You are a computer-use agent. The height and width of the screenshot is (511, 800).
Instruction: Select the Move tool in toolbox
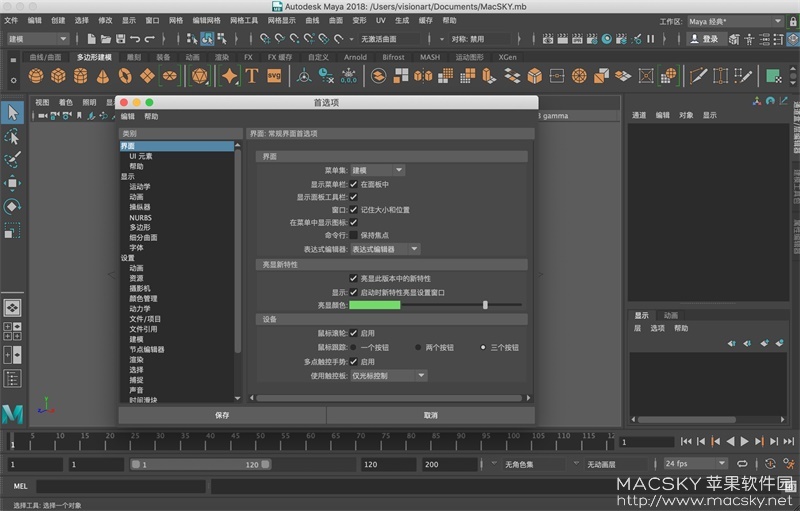[x=12, y=183]
